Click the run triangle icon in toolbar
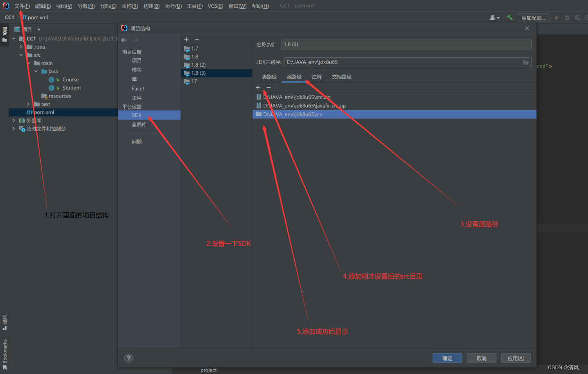The height and width of the screenshot is (374, 588). [557, 18]
